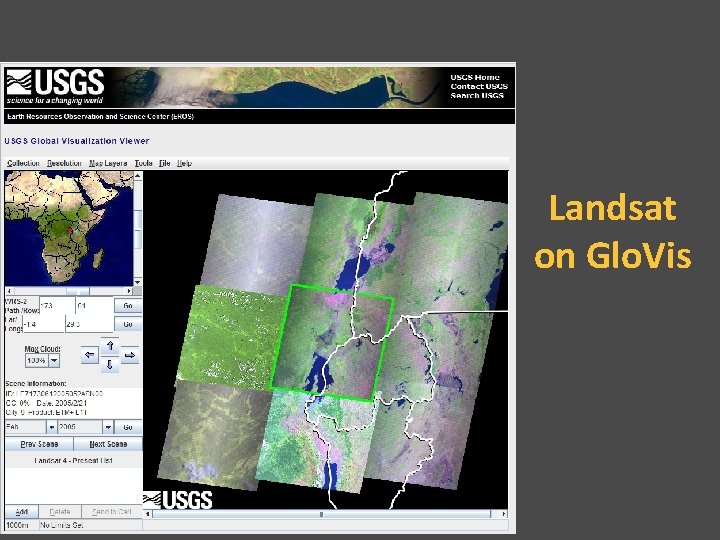Screen dimensions: 720x540
Task: Click Go next to Lat/Long fields
Action: (128, 324)
